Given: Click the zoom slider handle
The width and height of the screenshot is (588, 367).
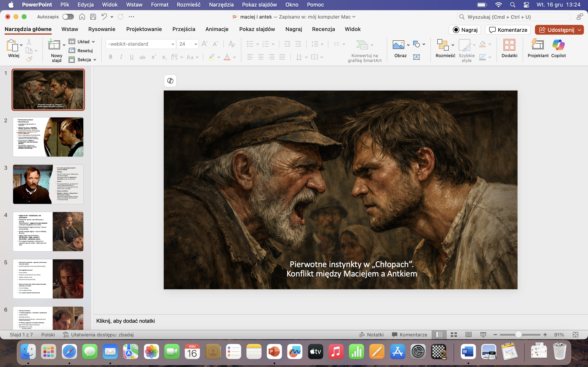Looking at the screenshot, I should click(519, 335).
